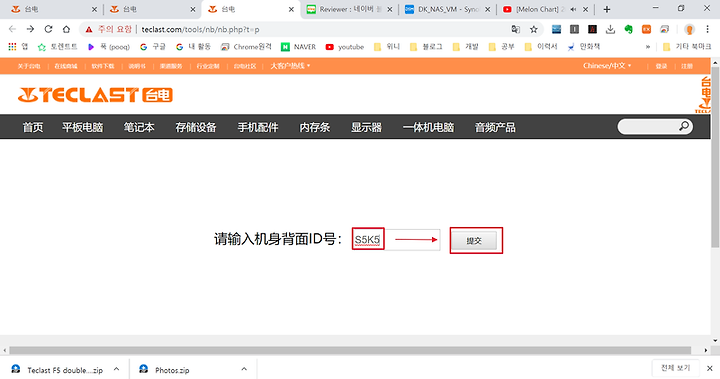720x379 pixels.
Task: Expand the 大客户热线 dropdown
Action: point(290,66)
